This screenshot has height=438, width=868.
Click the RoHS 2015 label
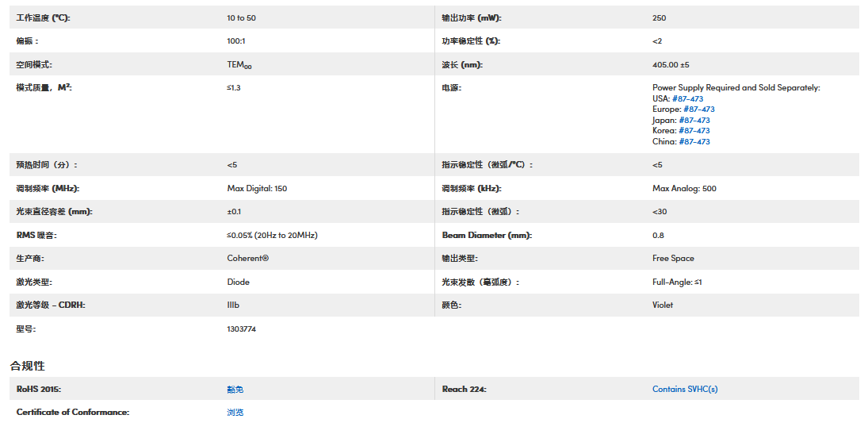pyautogui.click(x=39, y=390)
